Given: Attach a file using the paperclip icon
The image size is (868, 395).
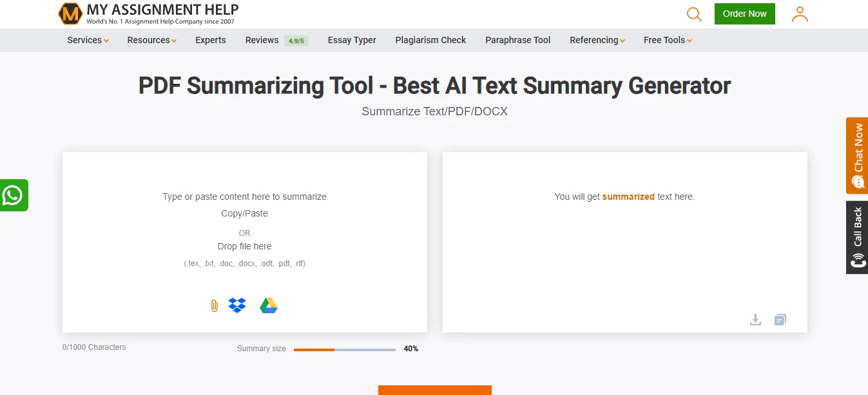Looking at the screenshot, I should point(215,306).
